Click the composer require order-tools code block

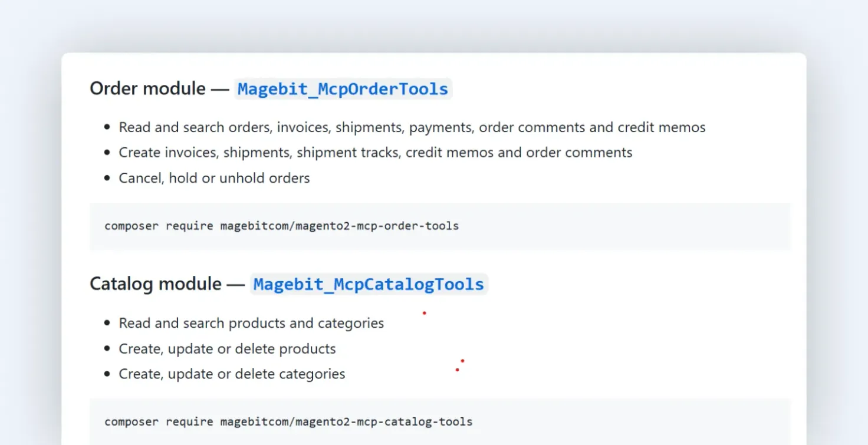tap(440, 226)
